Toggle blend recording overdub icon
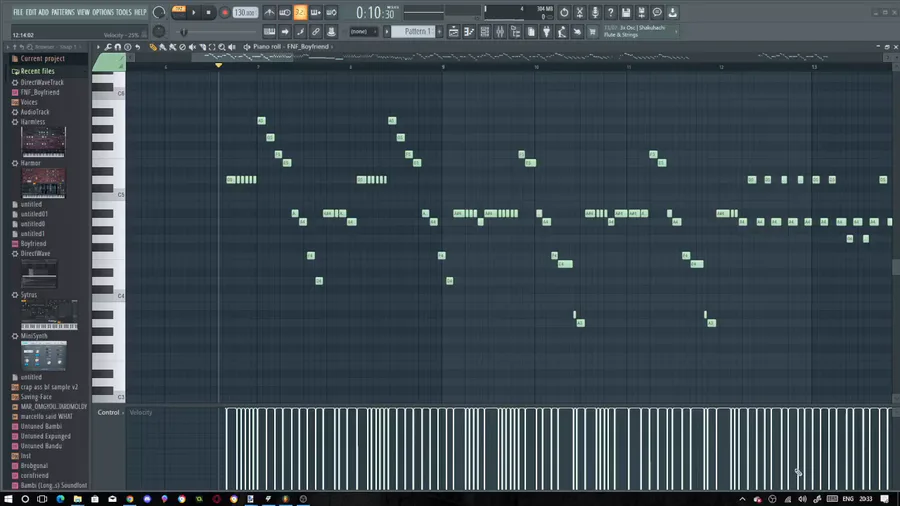The width and height of the screenshot is (900, 506). point(316,12)
